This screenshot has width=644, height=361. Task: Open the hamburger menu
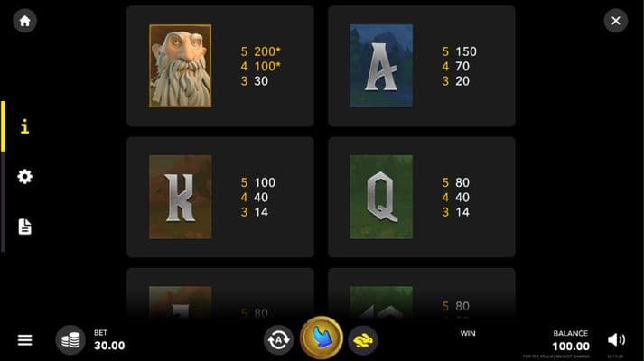pyautogui.click(x=24, y=339)
